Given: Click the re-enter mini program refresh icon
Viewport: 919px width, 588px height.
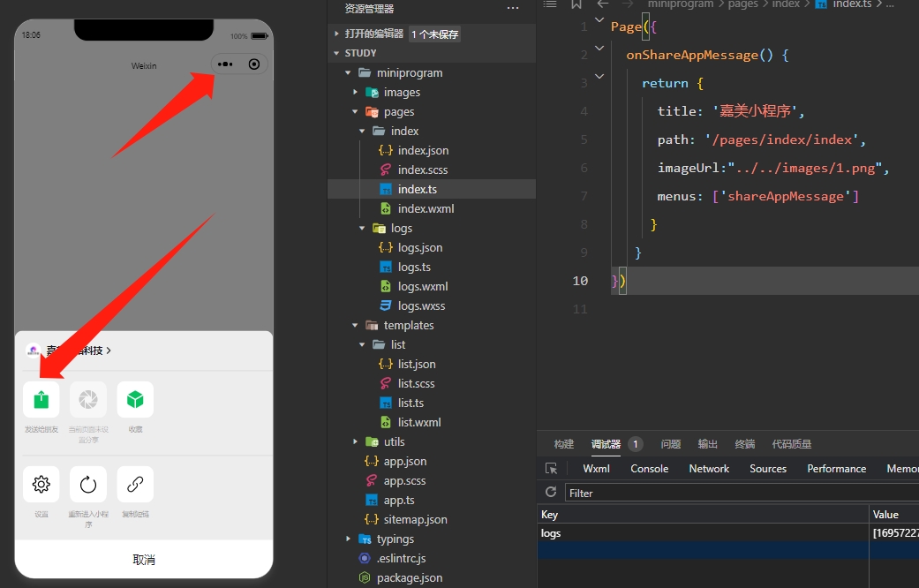Looking at the screenshot, I should click(x=88, y=484).
